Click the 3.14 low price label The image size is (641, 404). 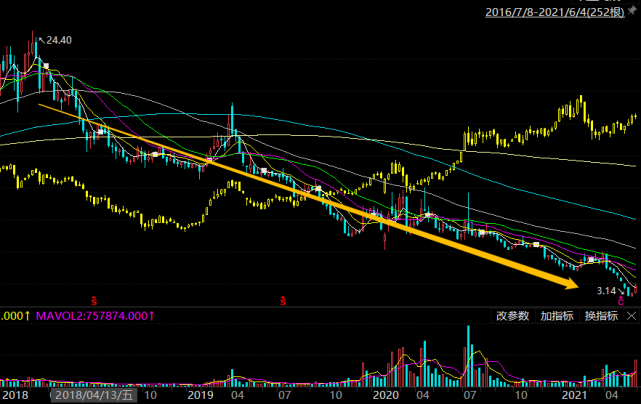(606, 291)
